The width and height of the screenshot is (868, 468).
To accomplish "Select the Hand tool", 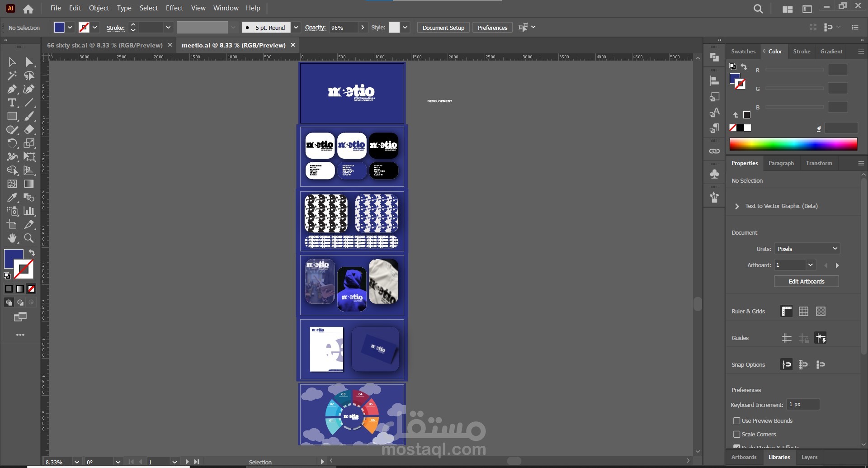I will (x=12, y=238).
